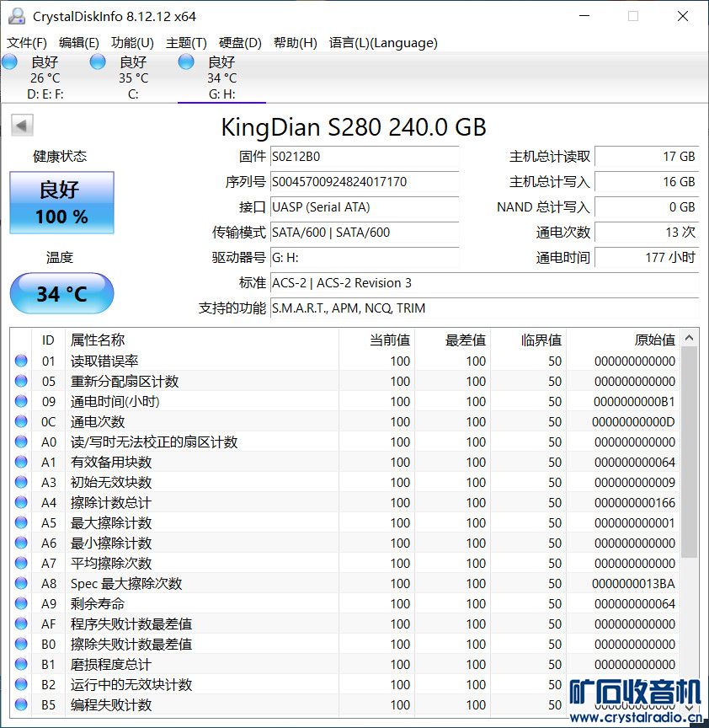
Task: Click the 主机总计写入 value 16 GB
Action: pos(647,181)
